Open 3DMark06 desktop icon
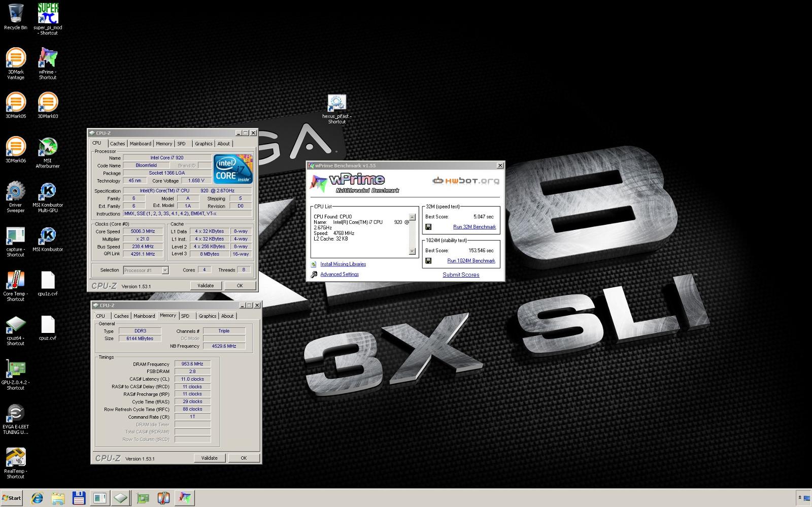 pyautogui.click(x=16, y=150)
